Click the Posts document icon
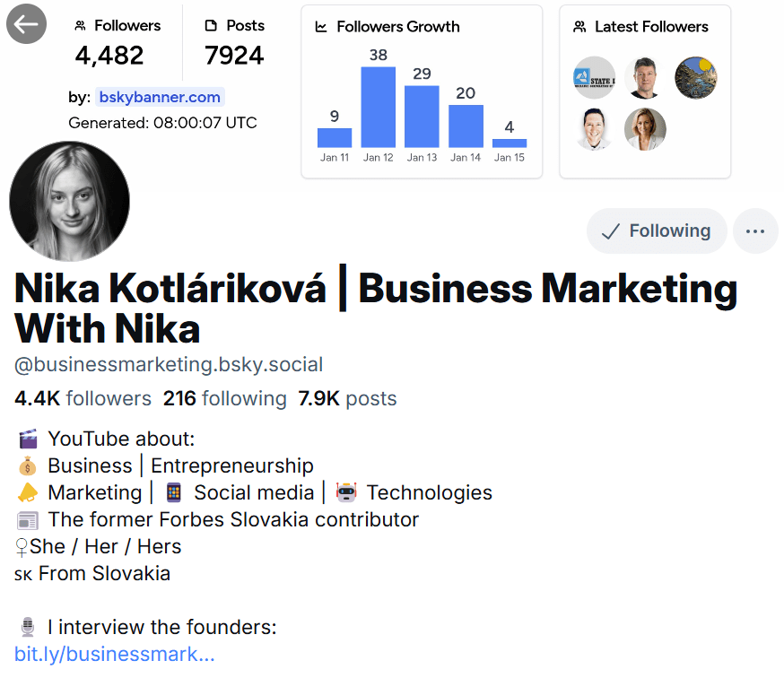This screenshot has height=678, width=784. (213, 25)
